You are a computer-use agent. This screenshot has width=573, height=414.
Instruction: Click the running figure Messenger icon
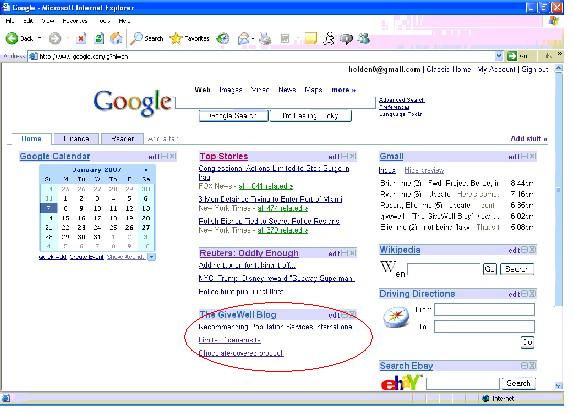pyautogui.click(x=329, y=38)
